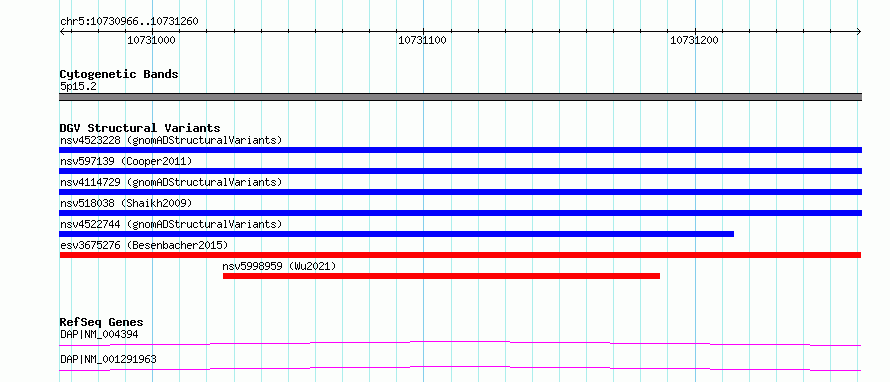The image size is (890, 382).
Task: Click the Cytogenetic Bands track heading
Action: pyautogui.click(x=119, y=74)
